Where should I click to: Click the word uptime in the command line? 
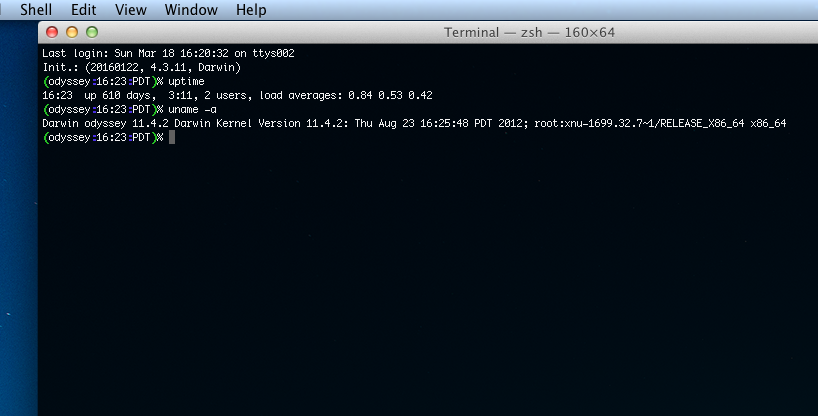point(186,81)
